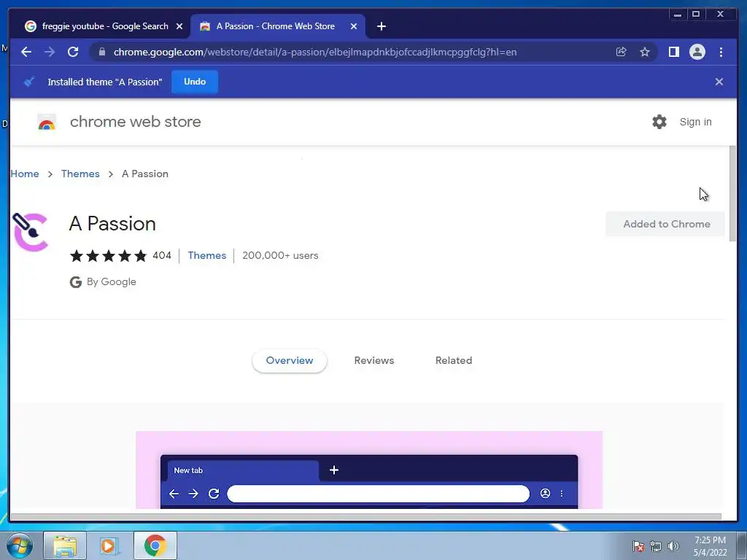Viewport: 747px width, 560px height.
Task: Close the freggie youtube Google Search tab
Action: click(x=179, y=26)
